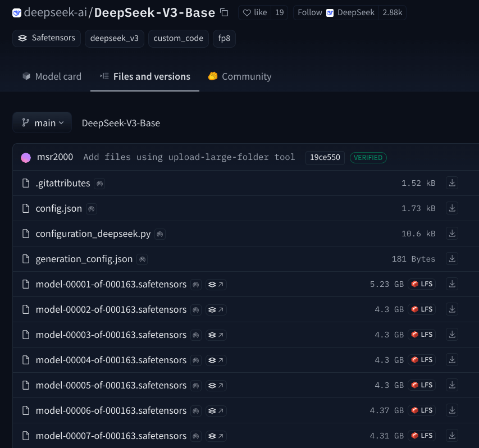The image size is (479, 448).
Task: Click the LFS badge on model-00003 row
Action: tap(422, 335)
